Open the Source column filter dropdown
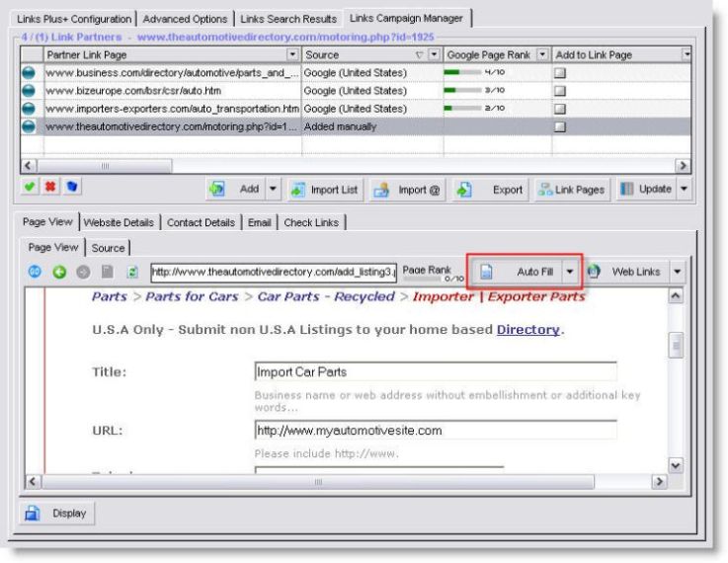 [x=434, y=54]
